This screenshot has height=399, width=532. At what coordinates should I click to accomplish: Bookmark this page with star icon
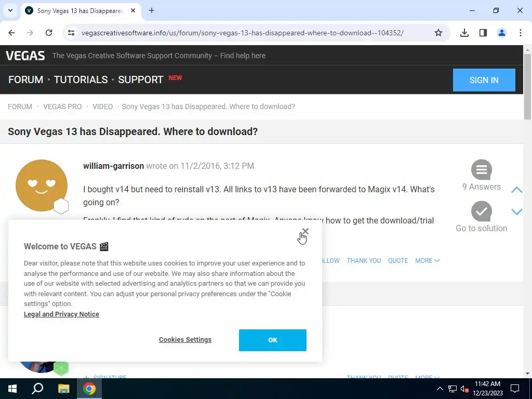(438, 33)
